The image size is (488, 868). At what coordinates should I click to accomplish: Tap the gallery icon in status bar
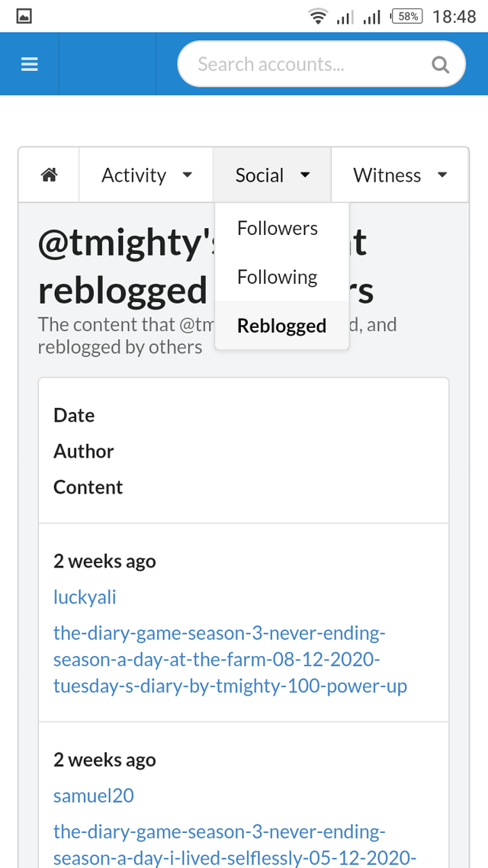[24, 16]
